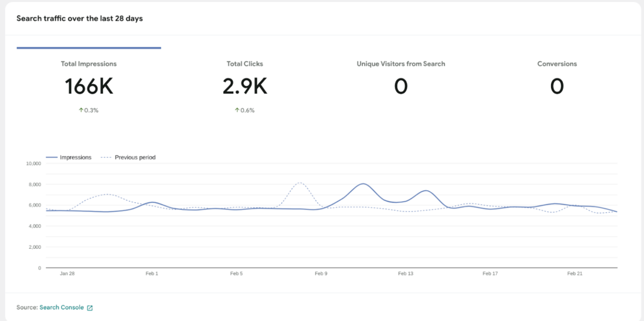Open the Unique Visitors from Search tab
This screenshot has width=644, height=321.
[401, 64]
